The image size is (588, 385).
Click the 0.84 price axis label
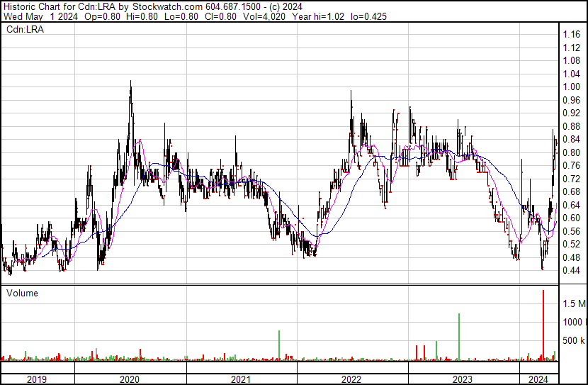(x=572, y=140)
